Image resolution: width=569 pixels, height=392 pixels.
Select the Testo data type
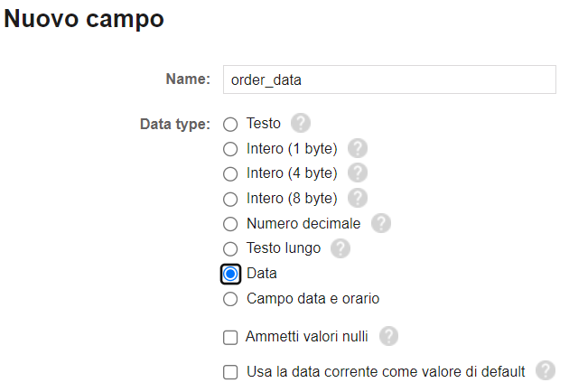click(230, 124)
